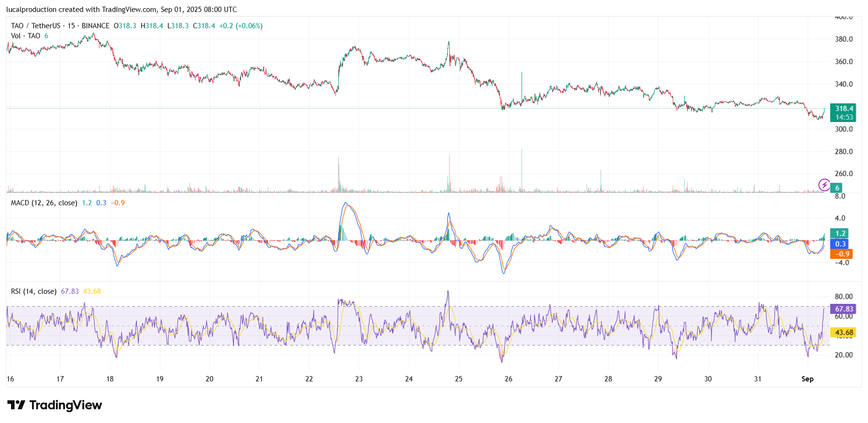The width and height of the screenshot is (868, 423).
Task: Click the -4.0 MACD axis label
Action: pos(842,263)
